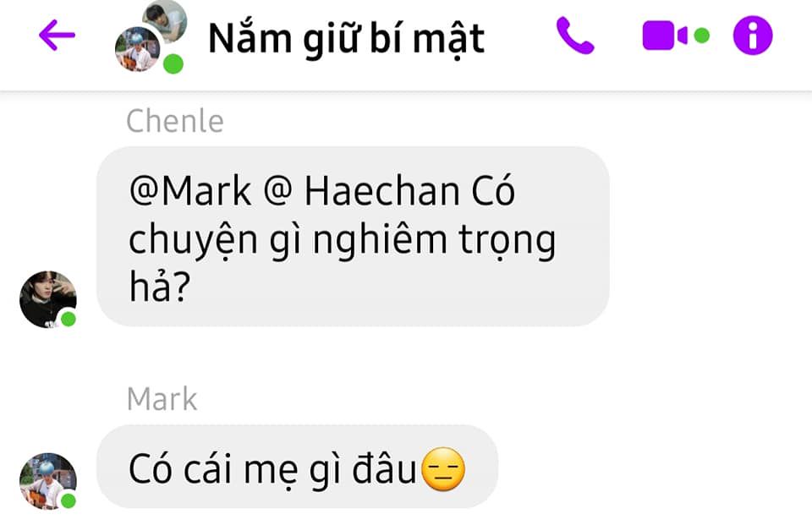Select Mark's message Có cái mẹ gì đâu
Screen dimensions: 812x525
tap(297, 467)
